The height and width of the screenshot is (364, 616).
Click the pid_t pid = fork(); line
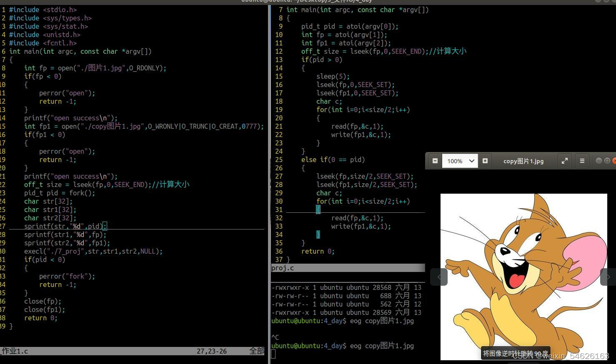(x=60, y=193)
